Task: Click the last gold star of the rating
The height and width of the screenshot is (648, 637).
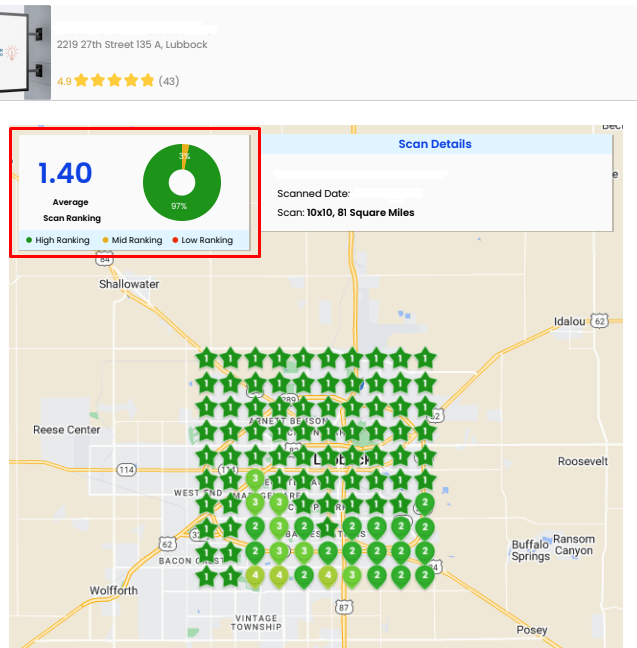Action: click(147, 80)
